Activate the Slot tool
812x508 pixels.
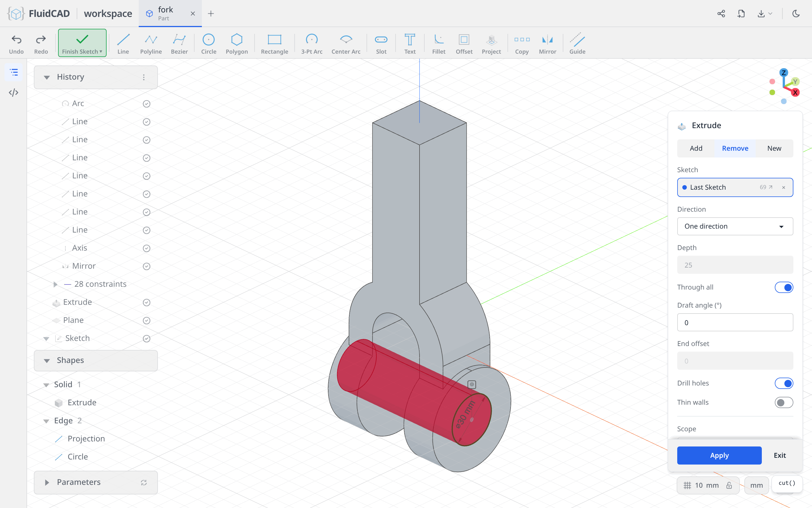[x=381, y=44]
